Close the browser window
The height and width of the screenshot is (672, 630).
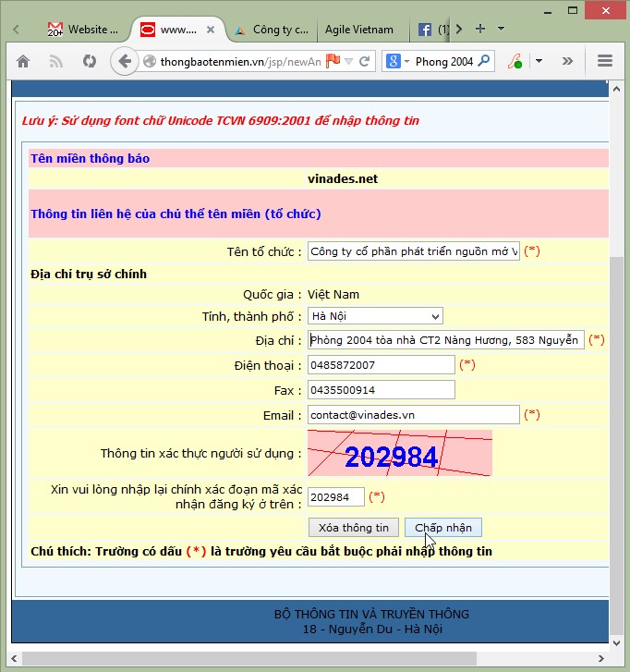[x=606, y=10]
